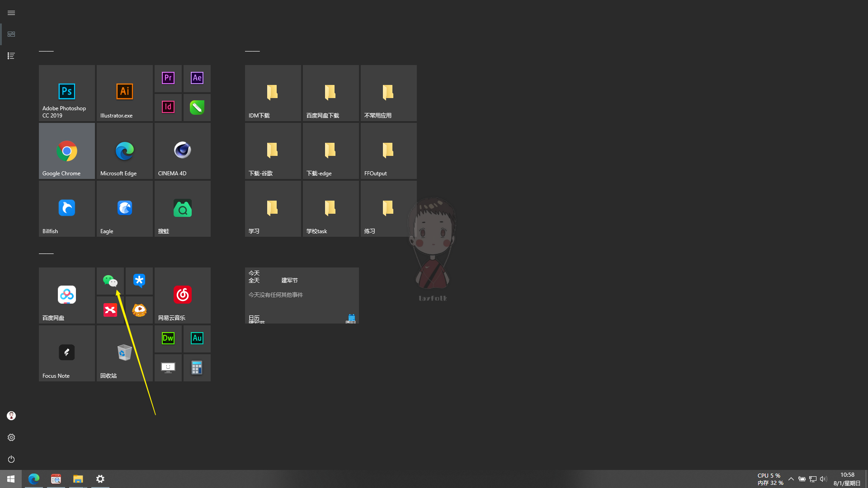
Task: Open the Eagle tile
Action: [x=124, y=208]
